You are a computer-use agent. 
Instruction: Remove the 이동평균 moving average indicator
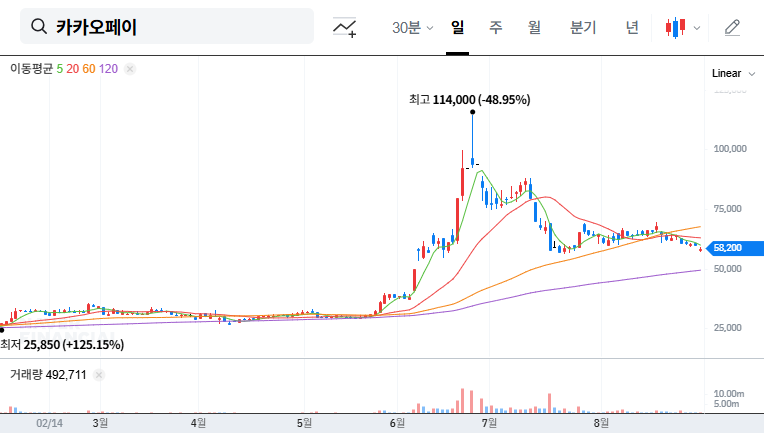(130, 69)
